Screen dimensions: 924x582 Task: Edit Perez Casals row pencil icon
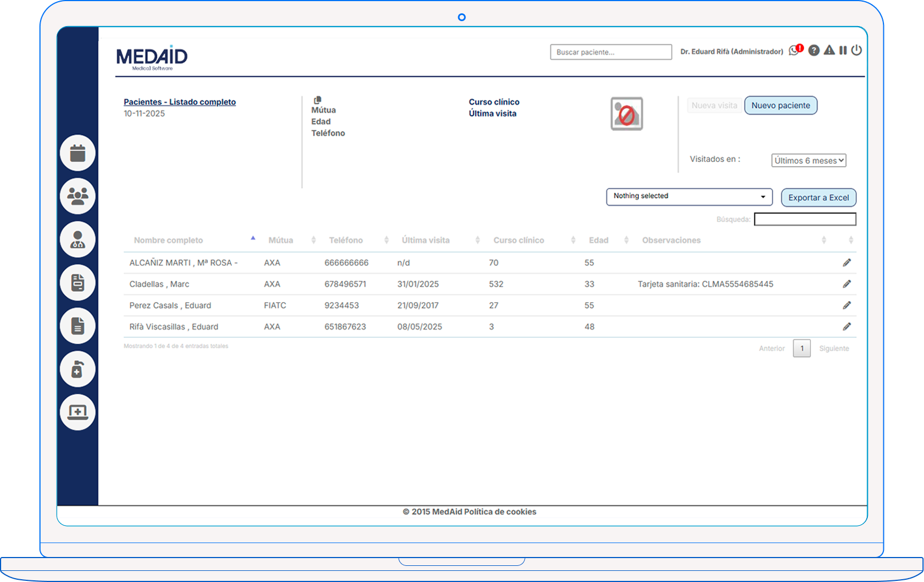tap(847, 305)
